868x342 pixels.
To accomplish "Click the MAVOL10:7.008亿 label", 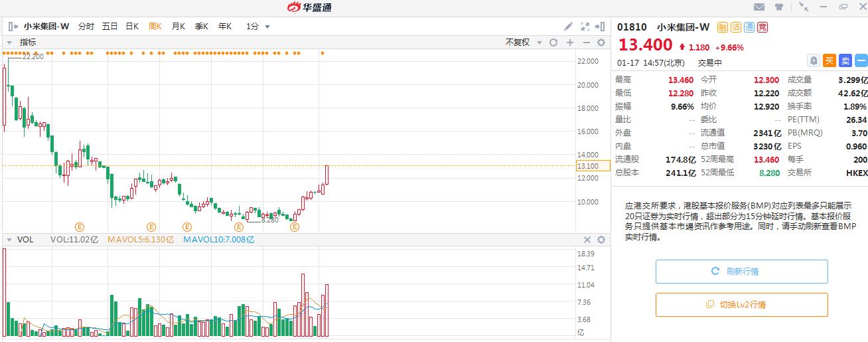I will point(219,240).
